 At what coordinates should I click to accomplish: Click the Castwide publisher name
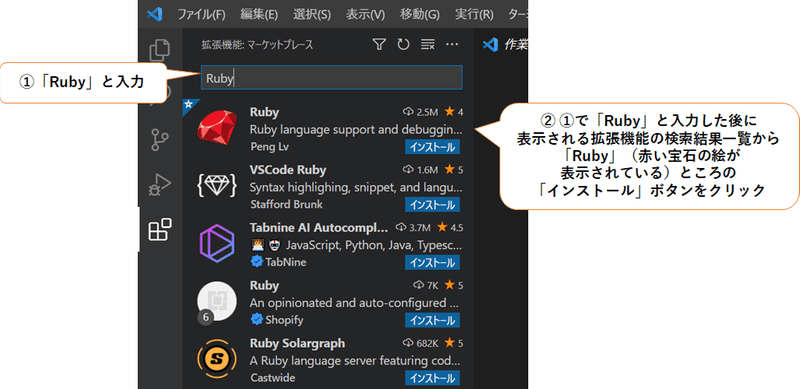coord(272,378)
